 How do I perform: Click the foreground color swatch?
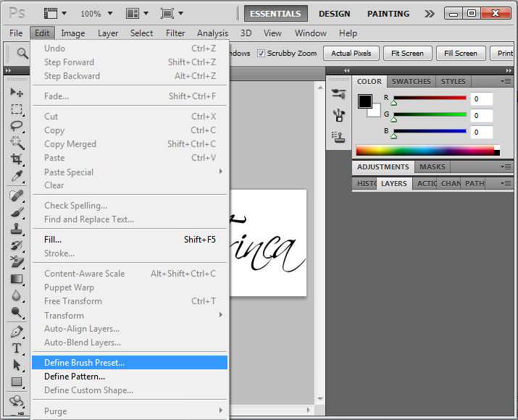coord(364,101)
